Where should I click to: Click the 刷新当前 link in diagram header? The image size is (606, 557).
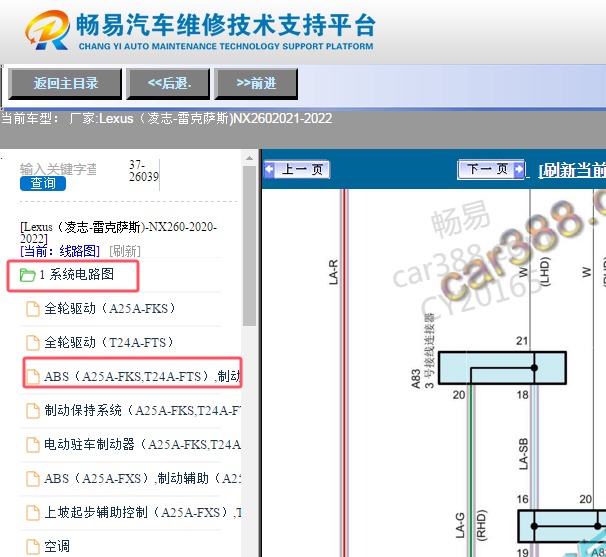[572, 170]
